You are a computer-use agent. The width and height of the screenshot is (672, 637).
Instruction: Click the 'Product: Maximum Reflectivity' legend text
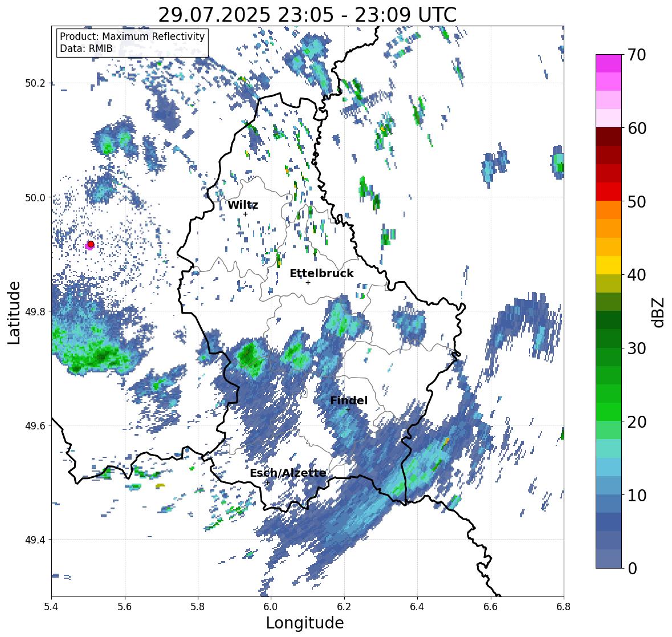132,36
